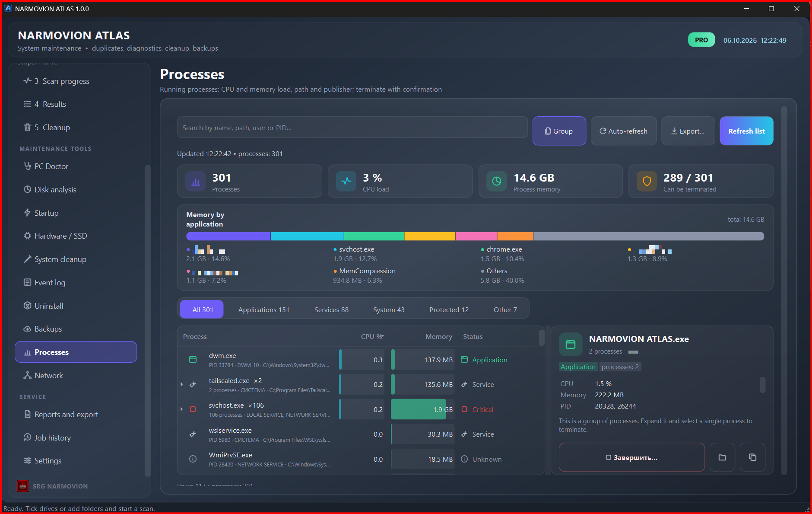
Task: Toggle the Group processes button
Action: 559,131
